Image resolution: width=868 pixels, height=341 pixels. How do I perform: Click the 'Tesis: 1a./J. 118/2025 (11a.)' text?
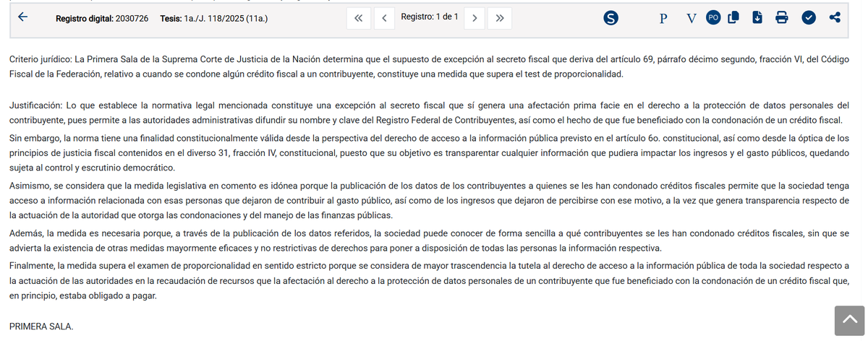click(214, 18)
